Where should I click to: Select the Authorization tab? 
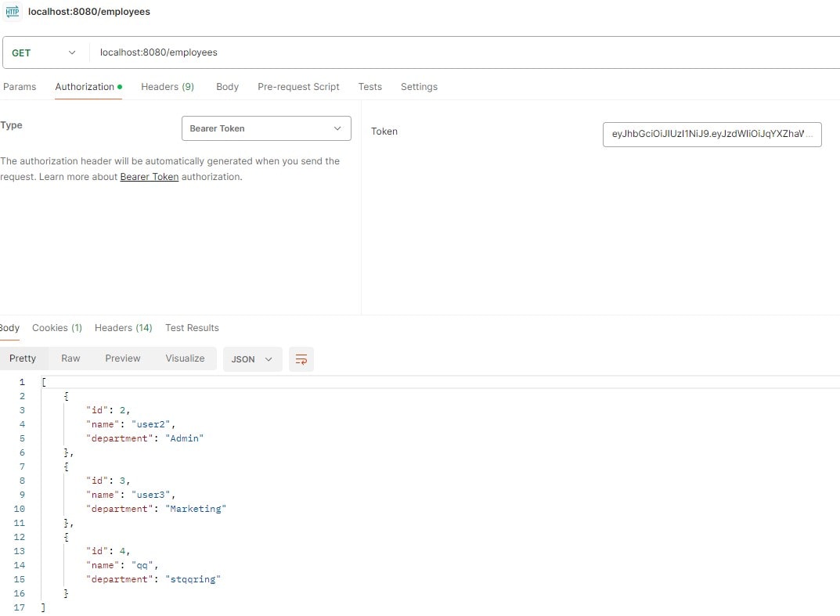click(88, 87)
